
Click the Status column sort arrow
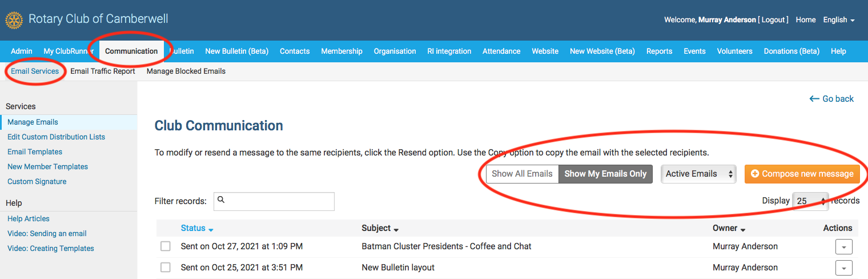click(x=211, y=229)
